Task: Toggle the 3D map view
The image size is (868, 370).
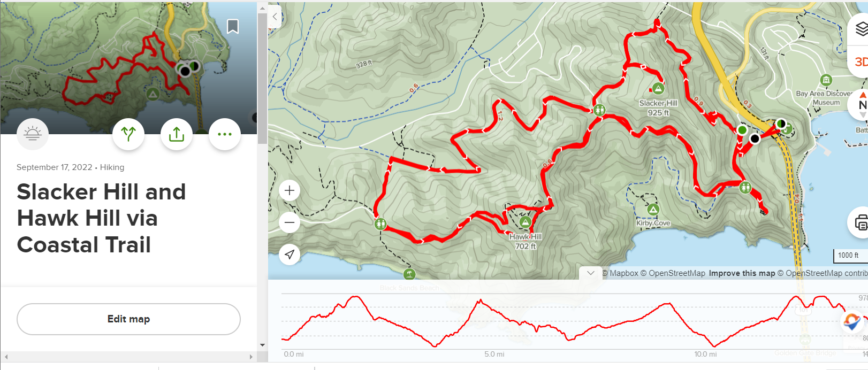Action: [x=860, y=61]
